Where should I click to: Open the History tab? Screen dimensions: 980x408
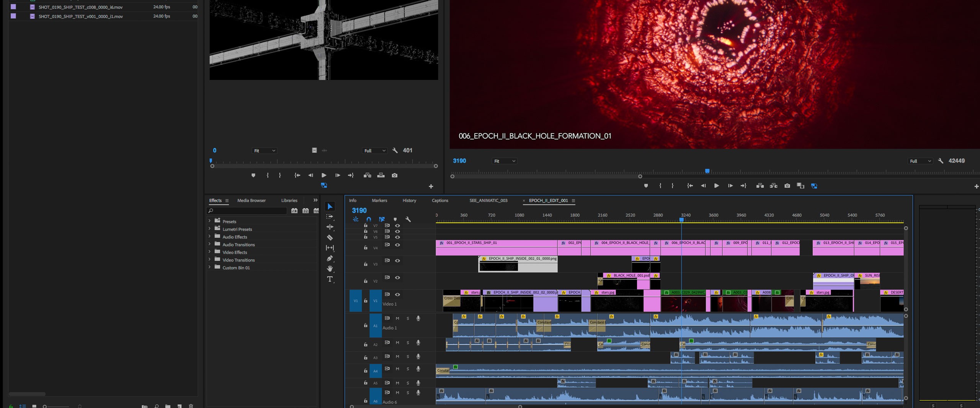[409, 200]
